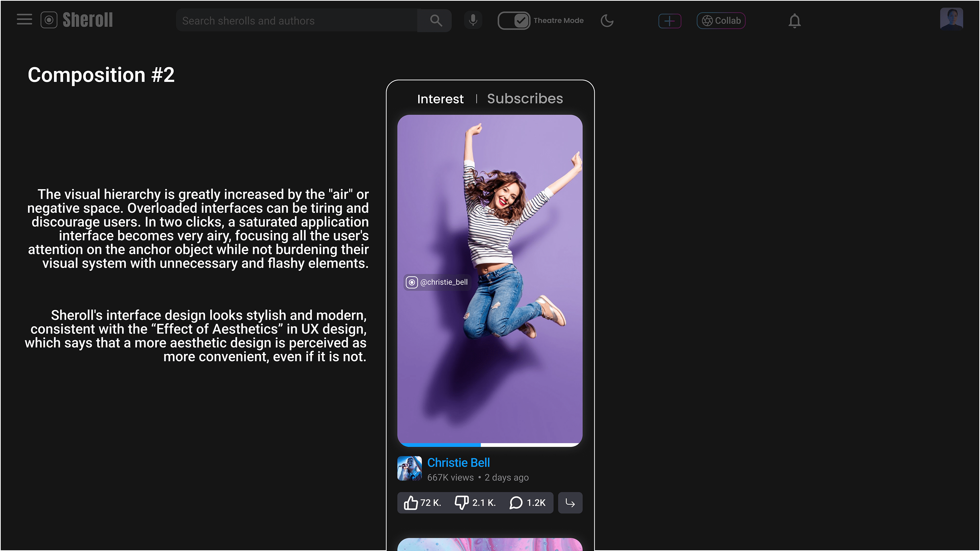
Task: Focus the search sherolls input field
Action: point(297,21)
